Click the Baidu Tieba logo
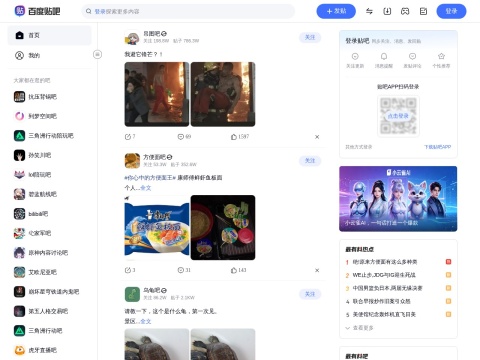Viewport: 480px width, 360px height. point(37,11)
